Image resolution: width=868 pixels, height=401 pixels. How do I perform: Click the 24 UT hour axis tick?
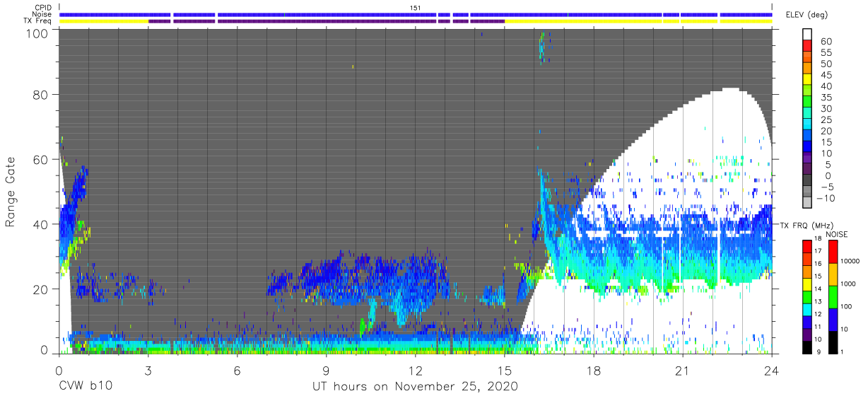tap(772, 371)
